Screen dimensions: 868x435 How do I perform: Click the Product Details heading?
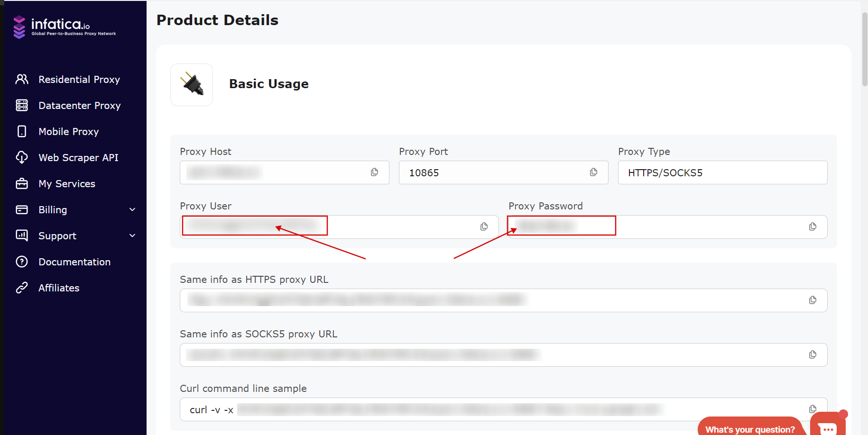point(217,20)
